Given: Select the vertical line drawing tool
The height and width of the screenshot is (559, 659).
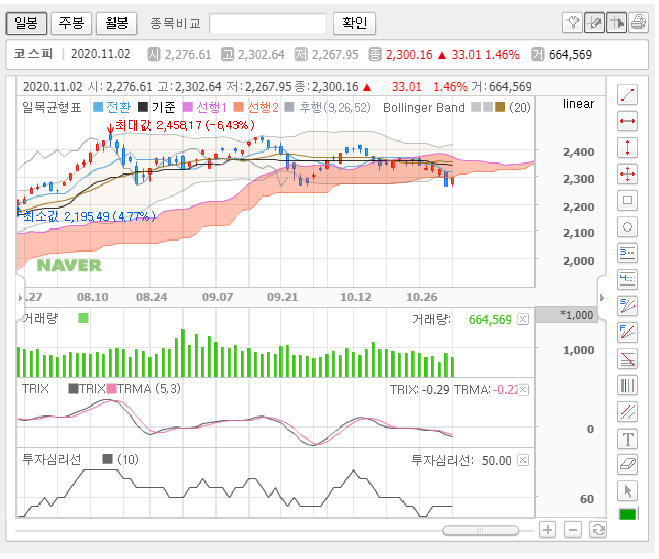Looking at the screenshot, I should click(627, 148).
